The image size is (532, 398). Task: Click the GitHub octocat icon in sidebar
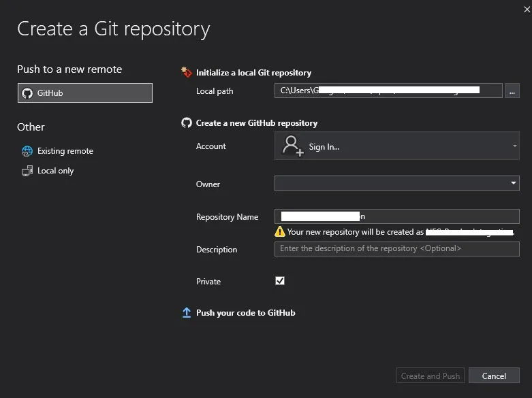click(27, 93)
